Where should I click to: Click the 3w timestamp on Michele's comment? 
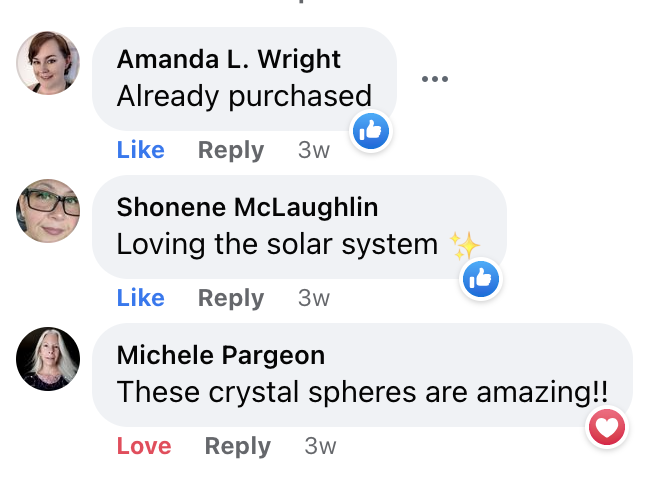click(320, 446)
